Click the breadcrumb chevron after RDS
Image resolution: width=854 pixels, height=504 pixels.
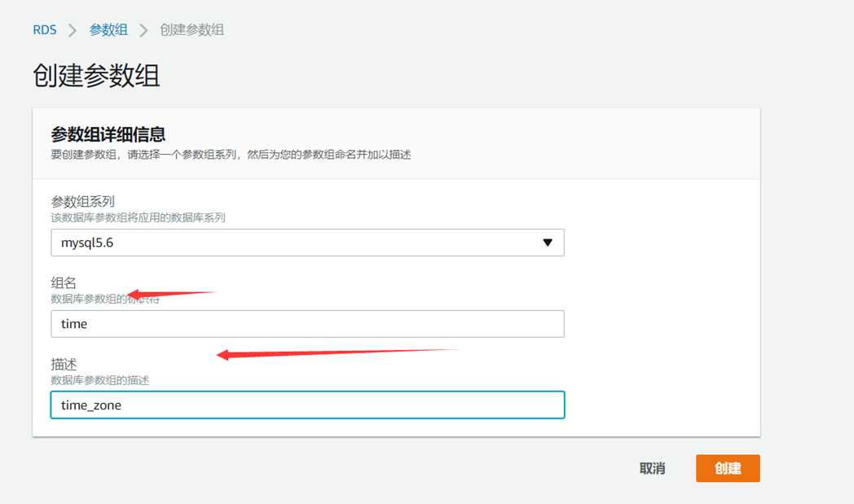pyautogui.click(x=73, y=30)
